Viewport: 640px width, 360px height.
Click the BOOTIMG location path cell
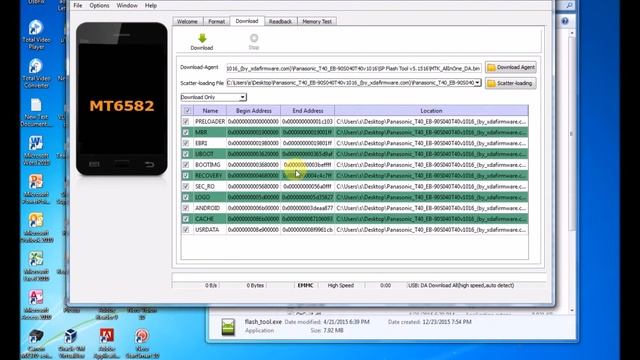point(431,165)
